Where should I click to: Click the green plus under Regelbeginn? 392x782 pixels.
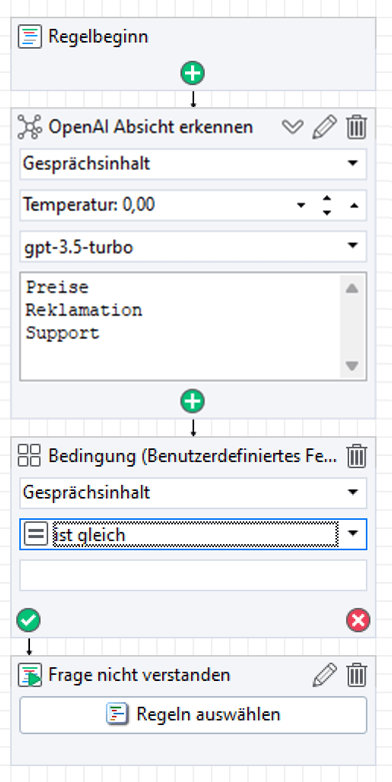pos(193,73)
